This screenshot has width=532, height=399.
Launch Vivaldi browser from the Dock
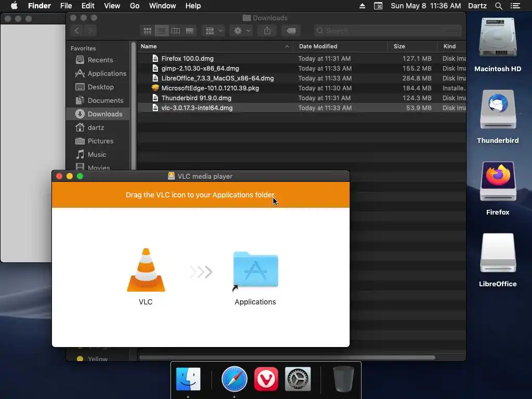click(266, 379)
